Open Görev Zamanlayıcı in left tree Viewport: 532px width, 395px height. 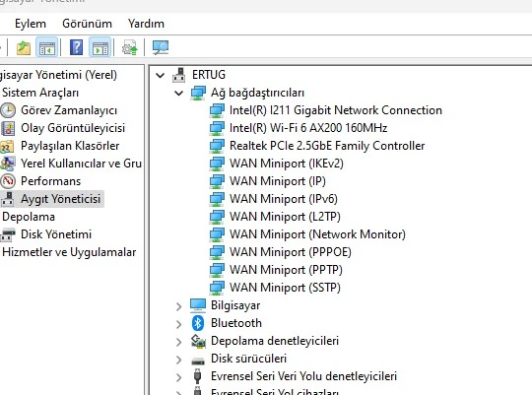click(x=69, y=110)
